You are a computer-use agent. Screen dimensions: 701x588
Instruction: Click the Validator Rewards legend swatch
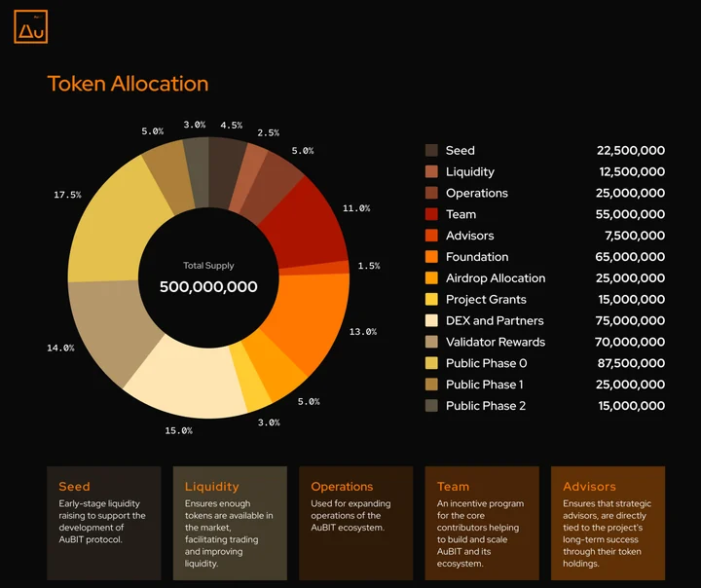point(431,342)
